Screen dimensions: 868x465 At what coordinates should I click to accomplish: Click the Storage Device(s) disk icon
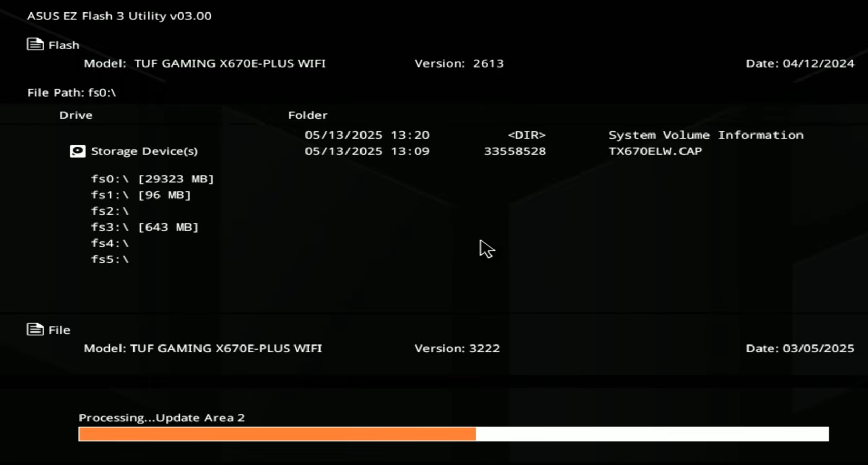tap(77, 151)
